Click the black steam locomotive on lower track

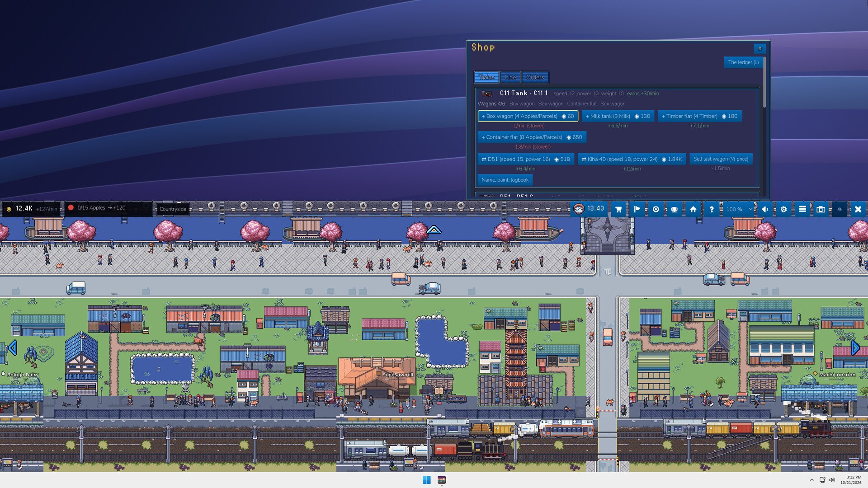point(481,450)
